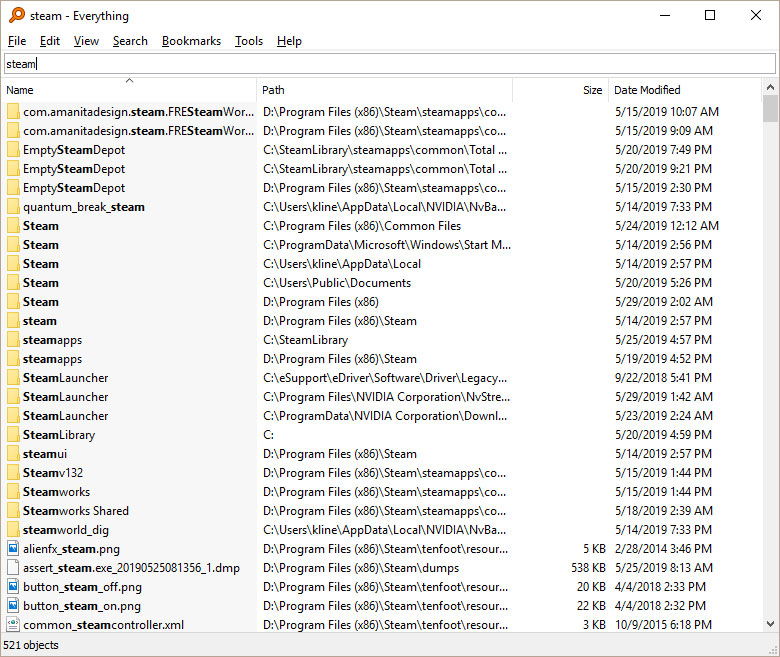780x657 pixels.
Task: Select Steam folder in D:\Program Files (x86)
Action: point(40,302)
